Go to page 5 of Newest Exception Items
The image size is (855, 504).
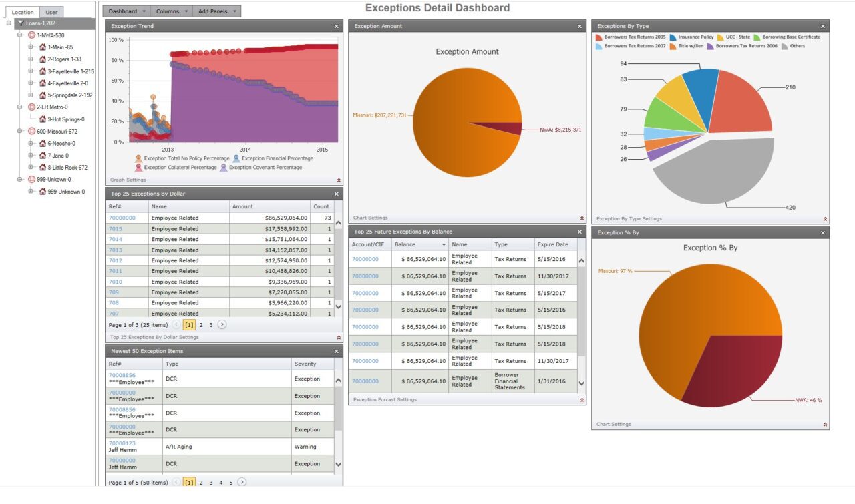[x=231, y=483]
